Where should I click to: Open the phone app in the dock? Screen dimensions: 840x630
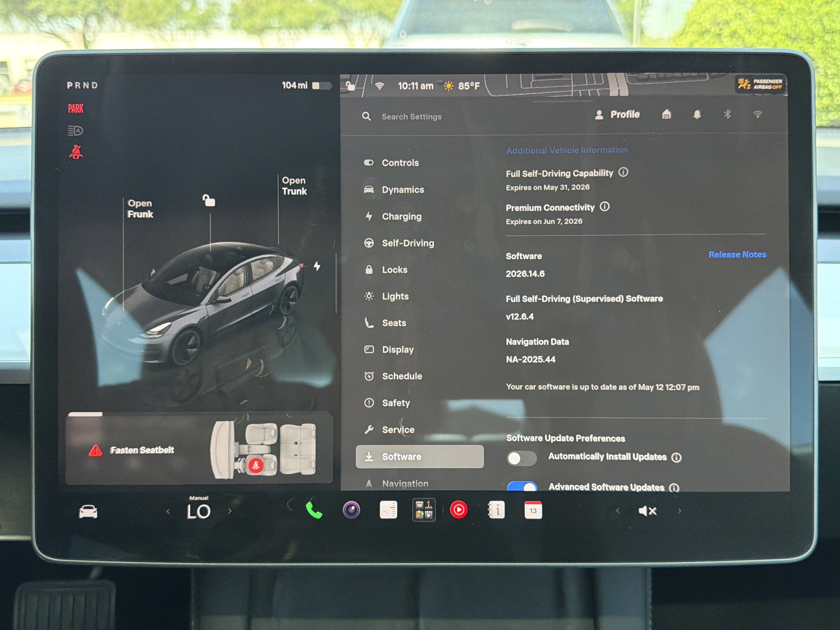[314, 510]
